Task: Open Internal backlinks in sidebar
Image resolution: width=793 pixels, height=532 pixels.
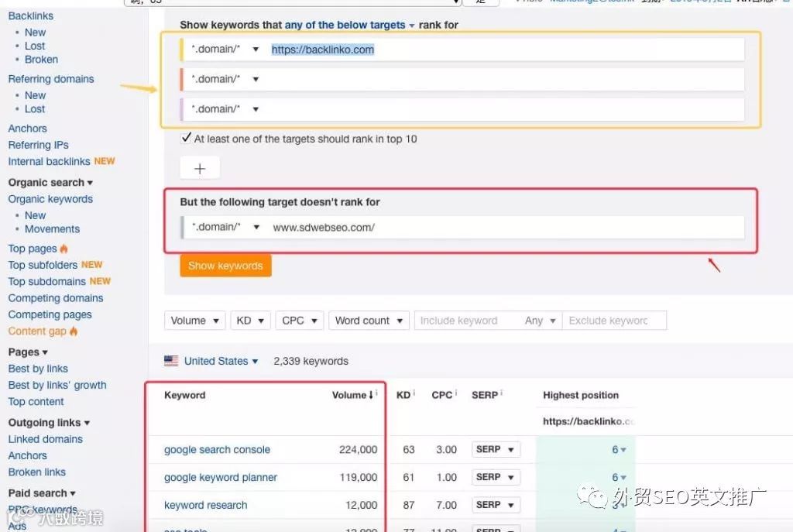Action: 49,161
